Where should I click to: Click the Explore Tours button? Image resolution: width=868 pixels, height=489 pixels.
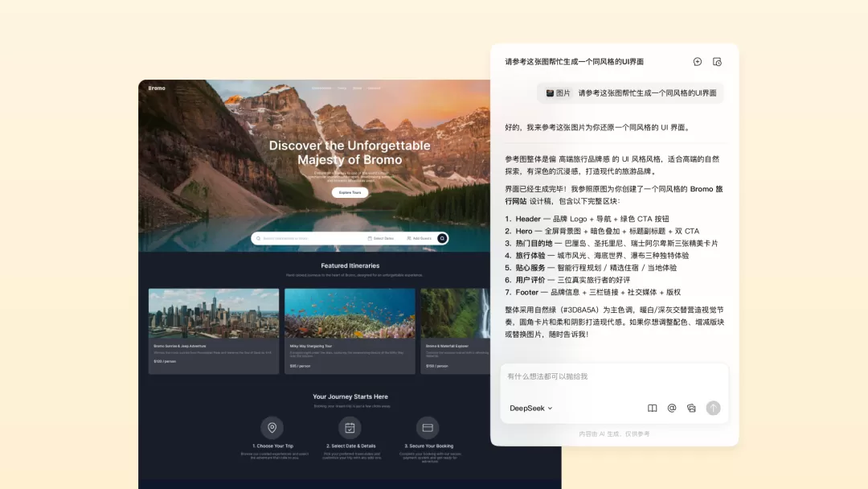[350, 193]
